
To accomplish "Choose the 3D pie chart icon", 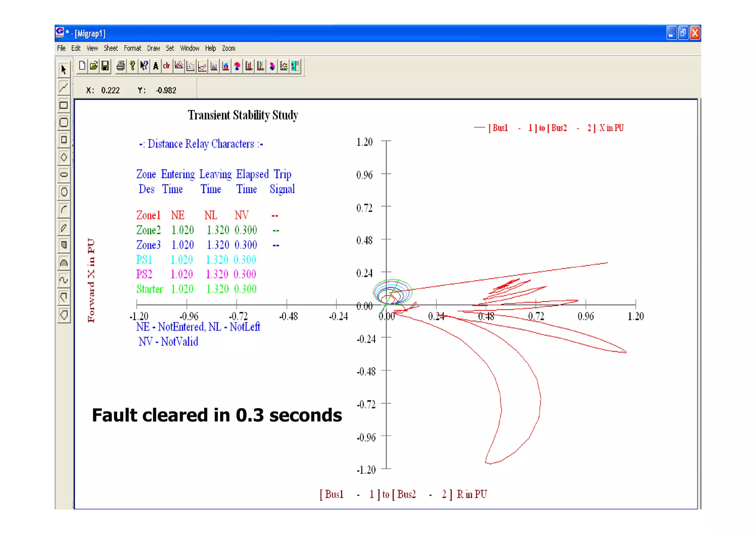I will tap(272, 66).
